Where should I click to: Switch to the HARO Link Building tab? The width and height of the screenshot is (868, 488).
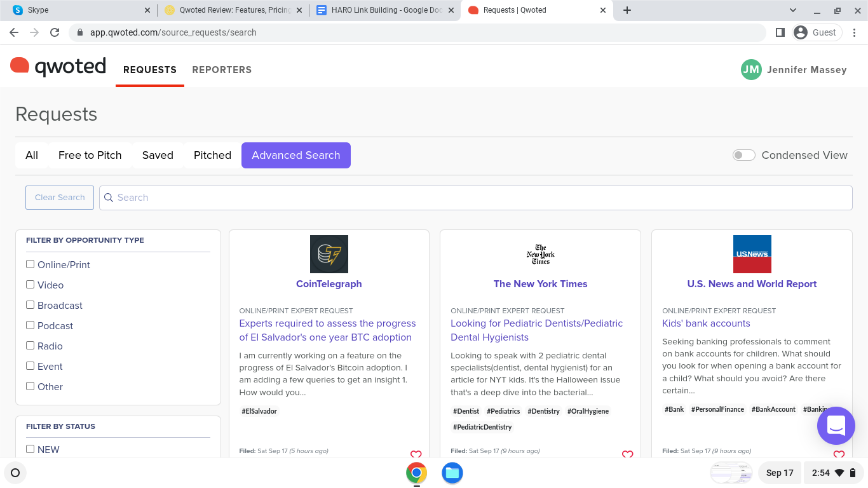(385, 10)
